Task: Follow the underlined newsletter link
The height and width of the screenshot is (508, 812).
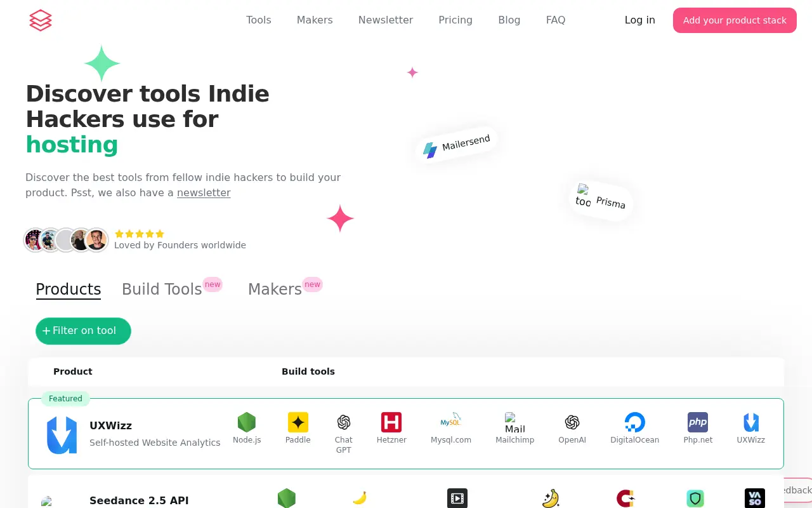Action: (x=204, y=193)
